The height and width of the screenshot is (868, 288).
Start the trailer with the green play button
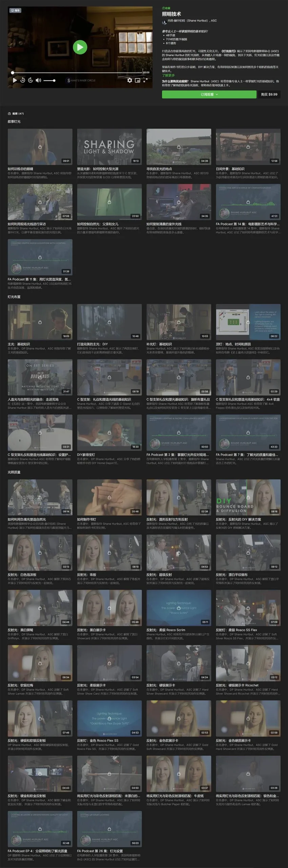[80, 47]
